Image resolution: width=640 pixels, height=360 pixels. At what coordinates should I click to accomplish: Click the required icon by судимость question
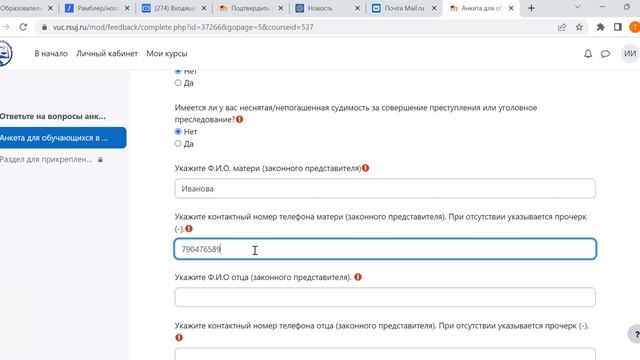click(x=239, y=119)
